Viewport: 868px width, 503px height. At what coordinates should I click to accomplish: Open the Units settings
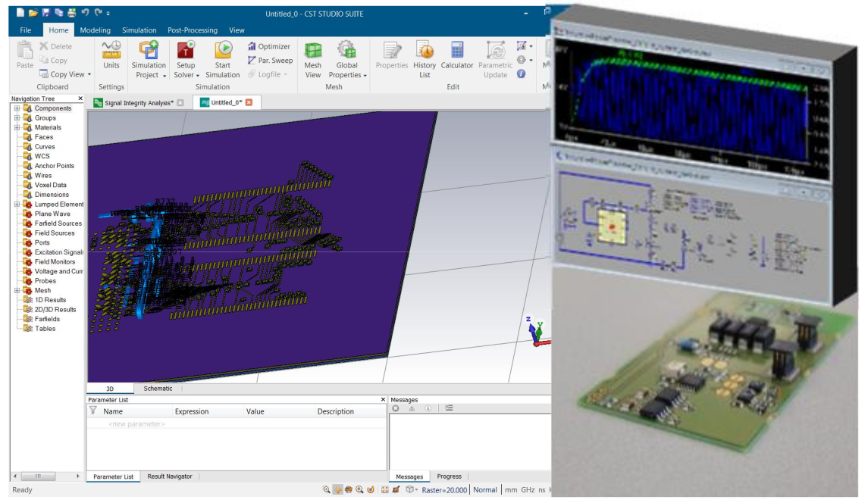click(x=111, y=55)
